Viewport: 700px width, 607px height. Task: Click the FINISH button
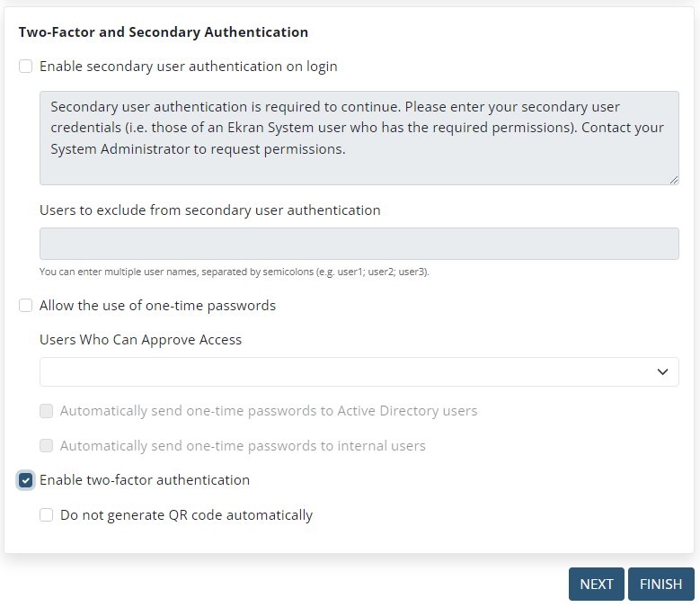(x=660, y=584)
